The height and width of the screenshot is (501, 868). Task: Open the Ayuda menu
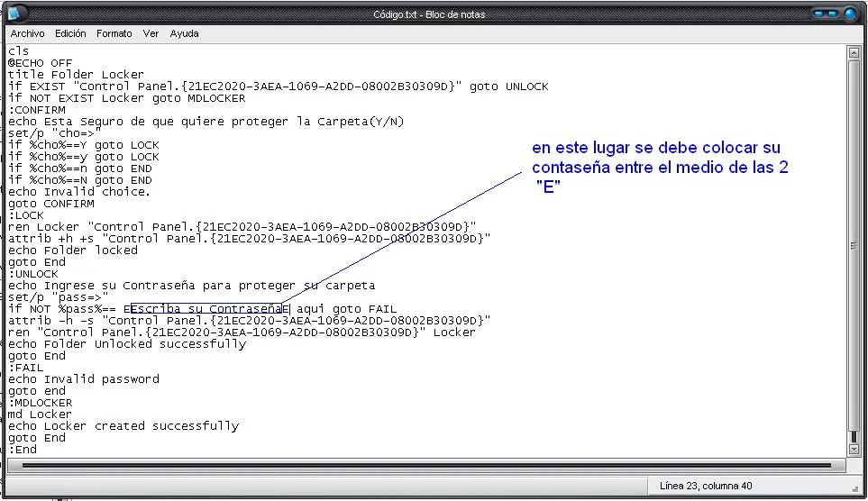(x=185, y=33)
